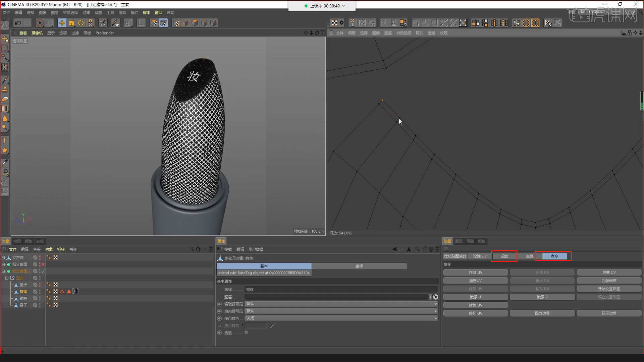Activate the Rotate tool icon
Viewport: 644px width, 362px height.
(x=81, y=23)
